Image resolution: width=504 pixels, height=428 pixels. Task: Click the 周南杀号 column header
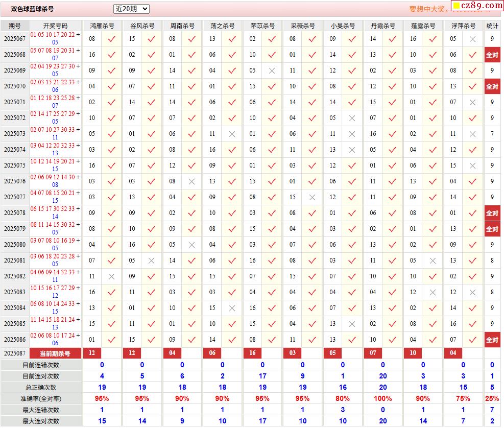click(183, 26)
